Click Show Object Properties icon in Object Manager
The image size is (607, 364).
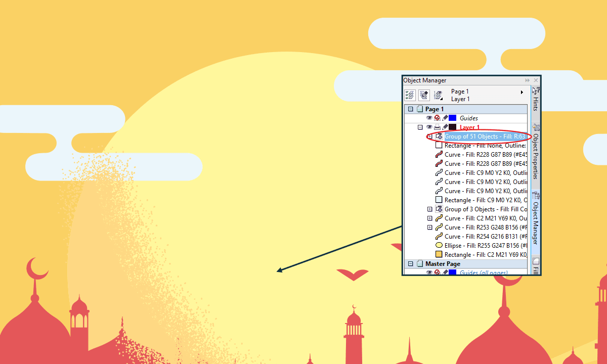pyautogui.click(x=410, y=95)
